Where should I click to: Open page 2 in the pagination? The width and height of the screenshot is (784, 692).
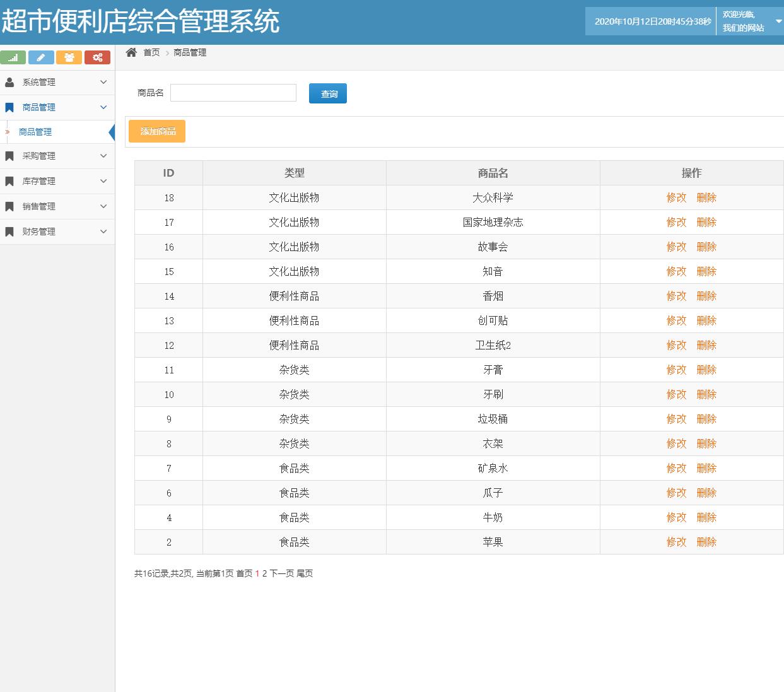264,573
